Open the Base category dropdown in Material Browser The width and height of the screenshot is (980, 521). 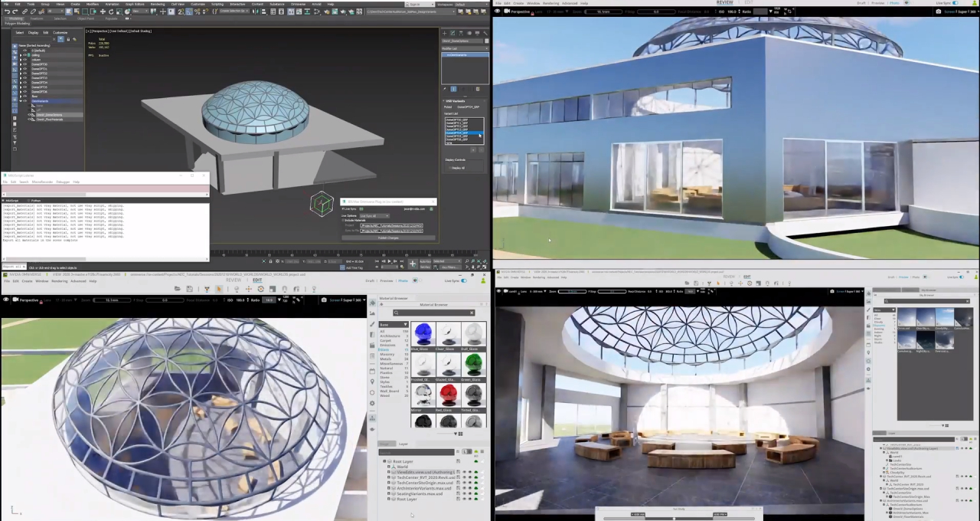pos(394,325)
